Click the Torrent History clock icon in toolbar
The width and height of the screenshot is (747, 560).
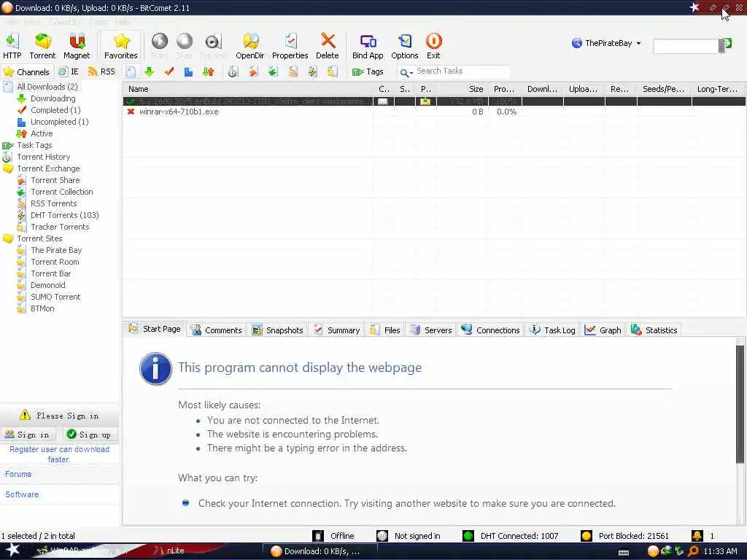(233, 72)
